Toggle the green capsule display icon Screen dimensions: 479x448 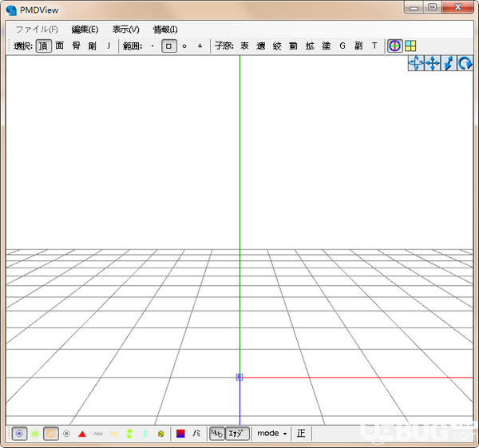pos(129,434)
